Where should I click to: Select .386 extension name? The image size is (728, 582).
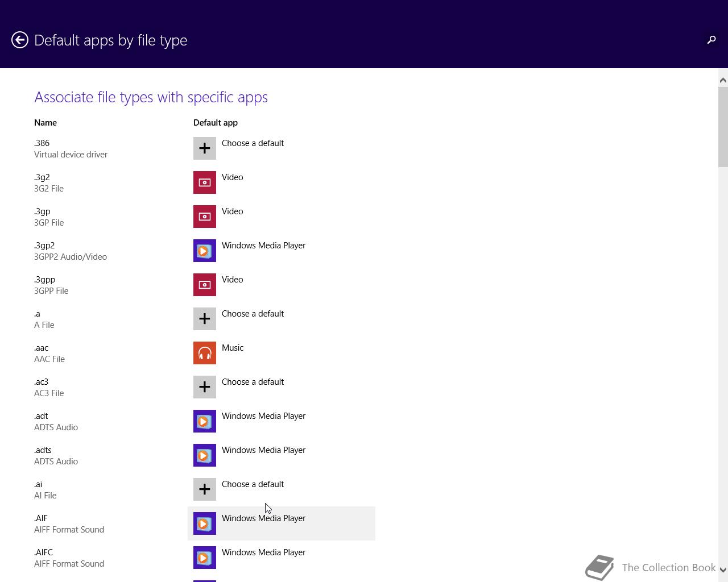click(42, 143)
